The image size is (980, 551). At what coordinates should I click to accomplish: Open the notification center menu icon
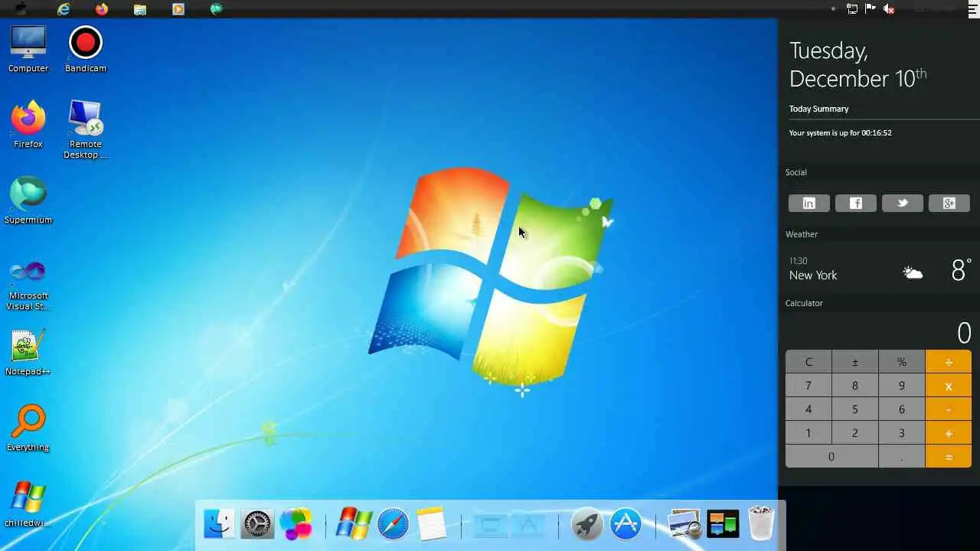click(972, 8)
